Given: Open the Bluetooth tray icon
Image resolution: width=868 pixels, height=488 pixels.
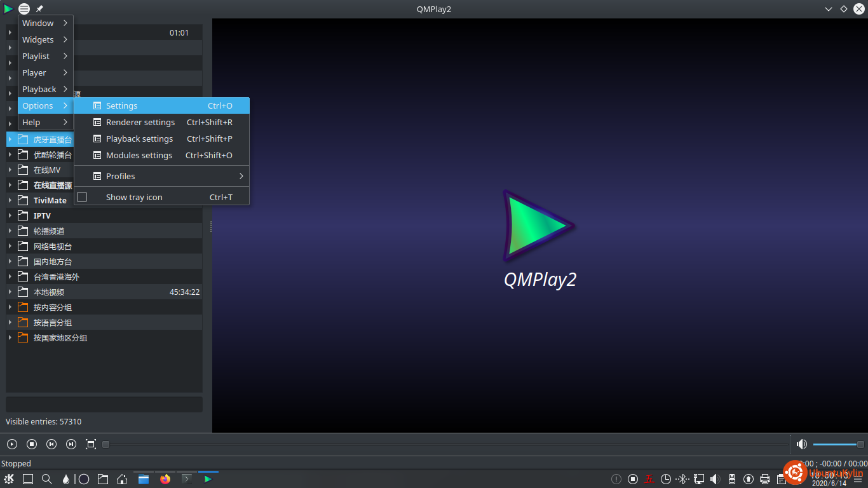Looking at the screenshot, I should [x=682, y=479].
